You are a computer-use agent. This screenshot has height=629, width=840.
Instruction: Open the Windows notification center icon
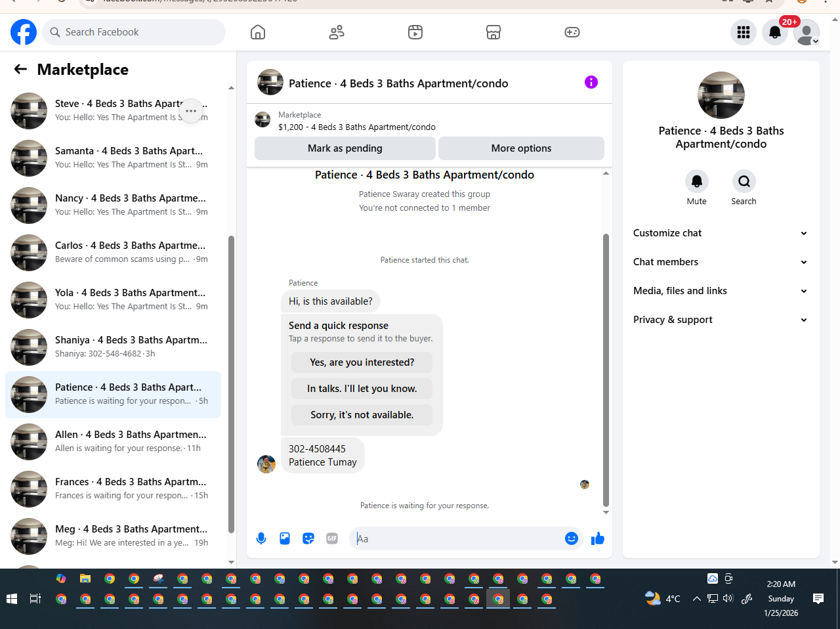(818, 598)
